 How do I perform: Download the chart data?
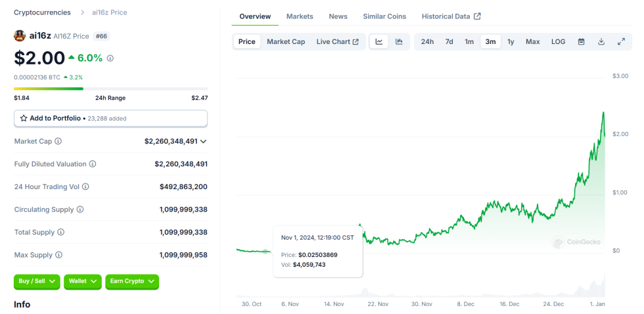tap(601, 41)
